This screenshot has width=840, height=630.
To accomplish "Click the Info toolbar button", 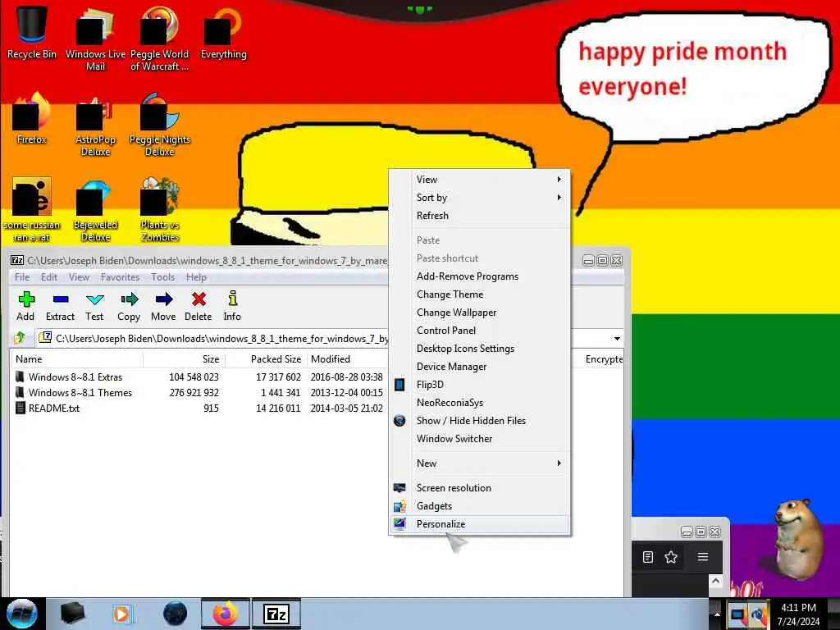I will pos(232,307).
